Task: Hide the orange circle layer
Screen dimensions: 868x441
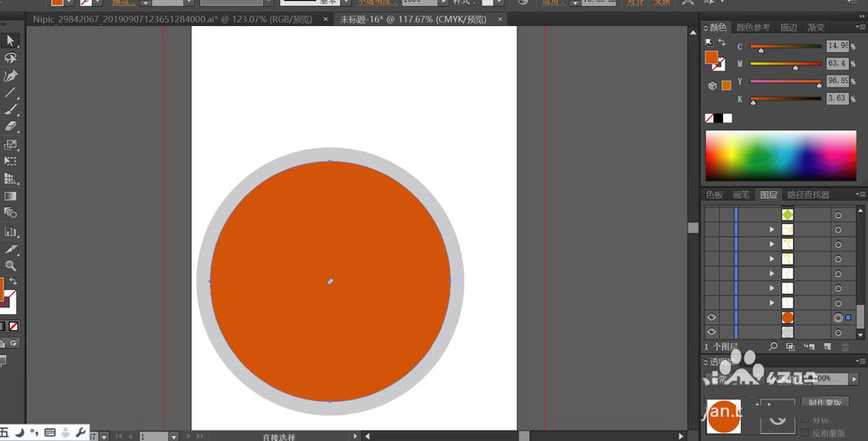Action: click(712, 317)
